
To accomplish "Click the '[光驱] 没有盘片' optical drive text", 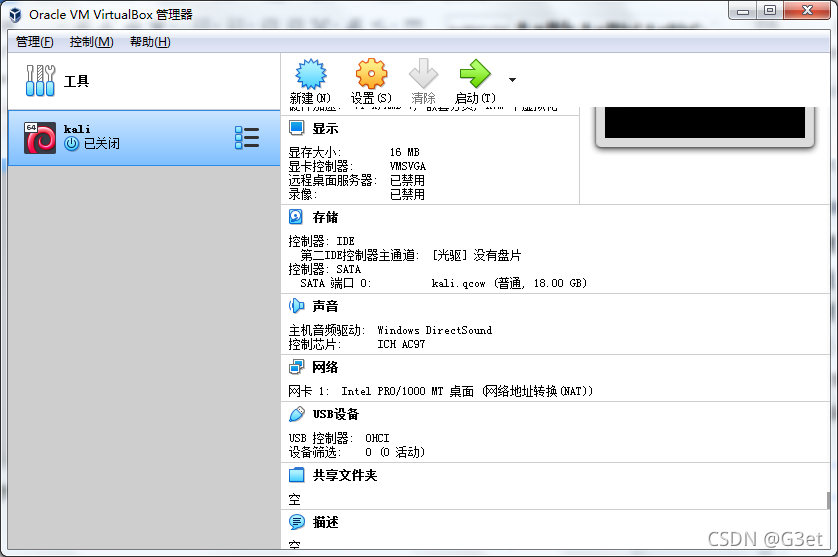I will tap(477, 256).
